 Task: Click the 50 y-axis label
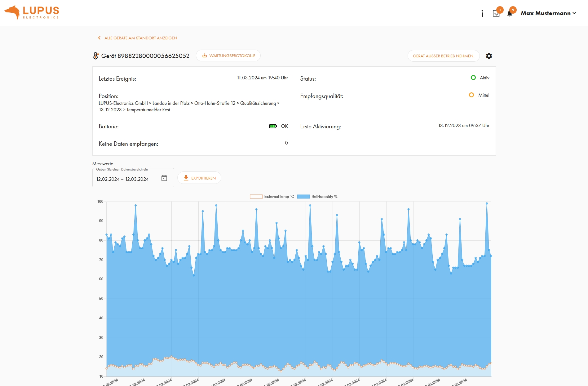point(101,299)
